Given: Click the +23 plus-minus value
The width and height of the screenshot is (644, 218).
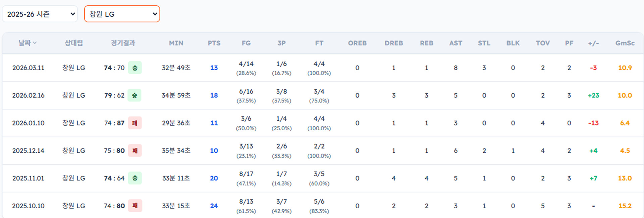Looking at the screenshot, I should (593, 95).
